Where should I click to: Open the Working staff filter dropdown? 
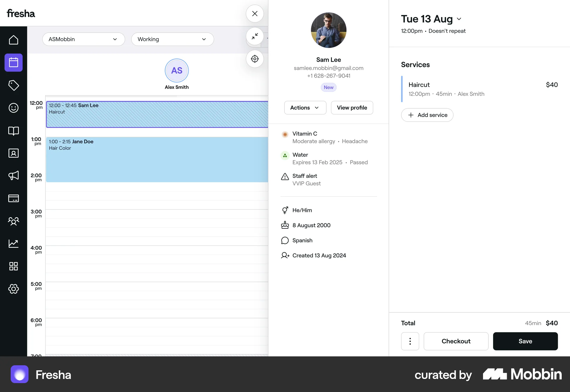(172, 39)
